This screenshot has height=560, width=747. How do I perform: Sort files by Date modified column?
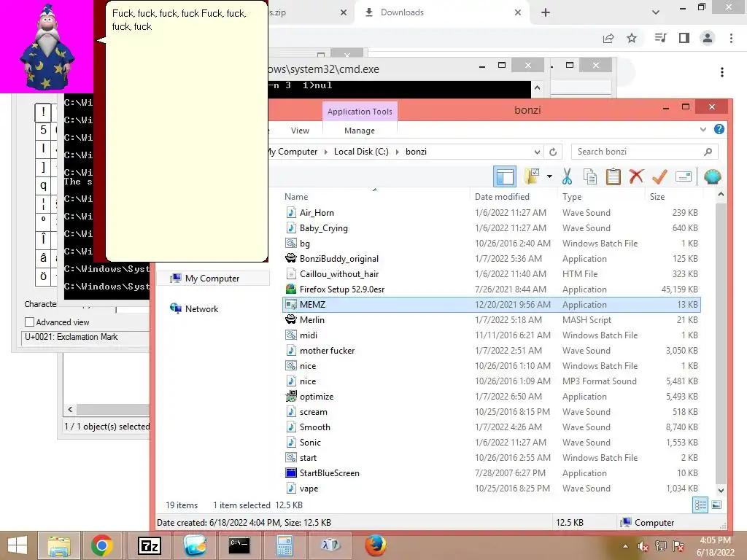(502, 197)
